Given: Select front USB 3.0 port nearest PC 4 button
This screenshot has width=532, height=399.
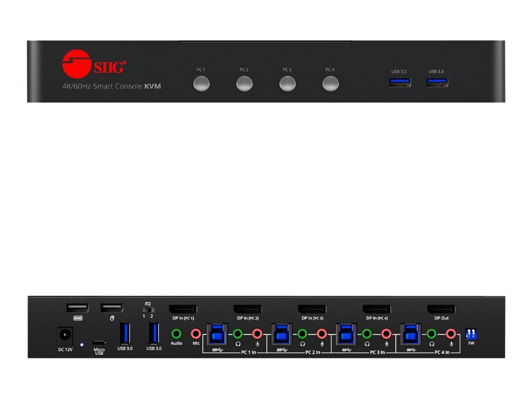Looking at the screenshot, I should click(x=400, y=82).
